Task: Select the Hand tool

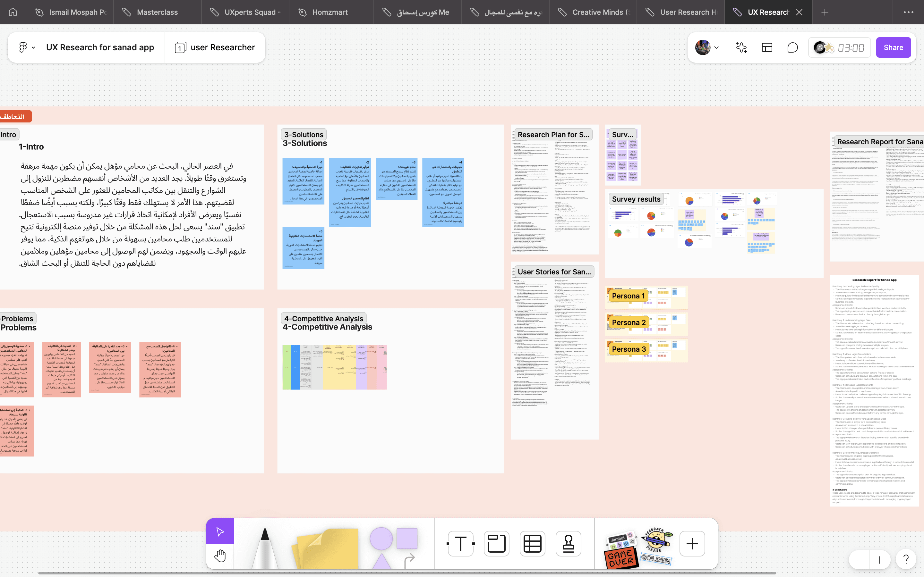Action: pos(220,556)
